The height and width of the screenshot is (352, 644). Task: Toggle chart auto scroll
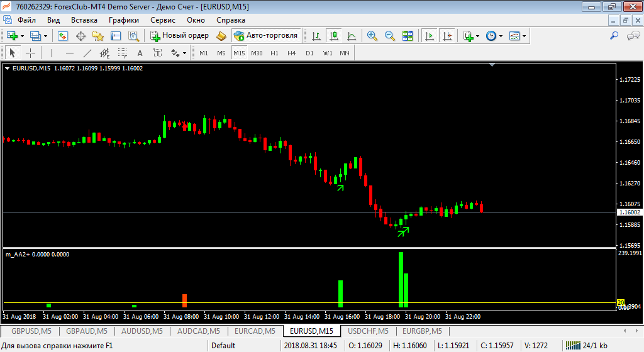click(x=429, y=36)
